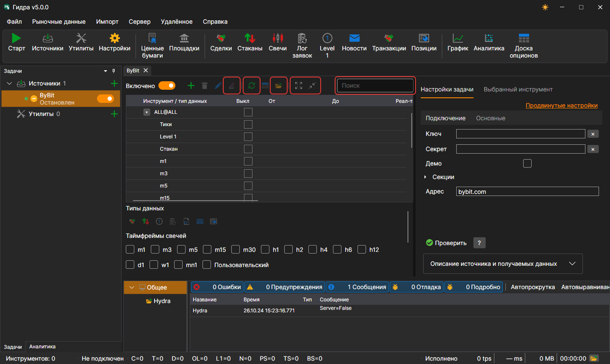Switch to Выбранный инструмент tab
The height and width of the screenshot is (364, 610).
pos(518,89)
